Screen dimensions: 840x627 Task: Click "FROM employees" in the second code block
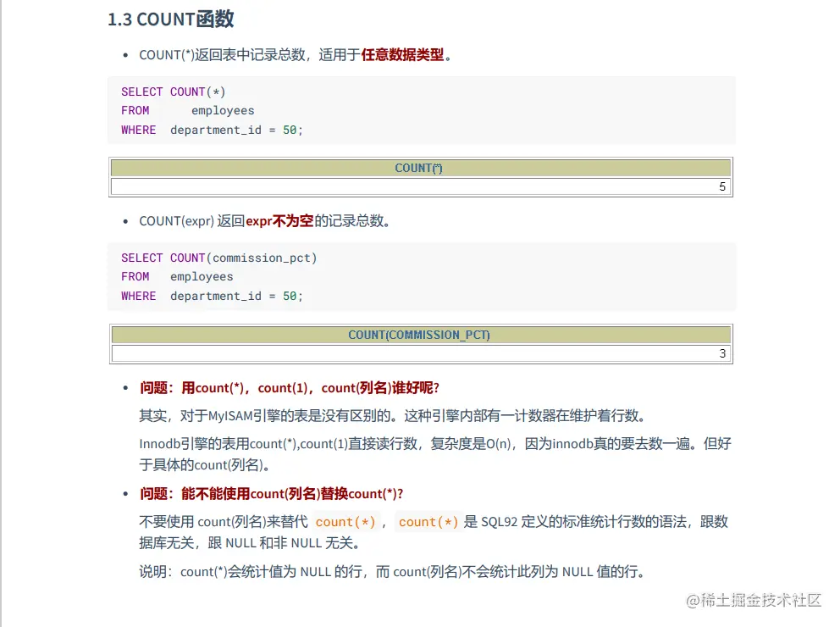[177, 276]
